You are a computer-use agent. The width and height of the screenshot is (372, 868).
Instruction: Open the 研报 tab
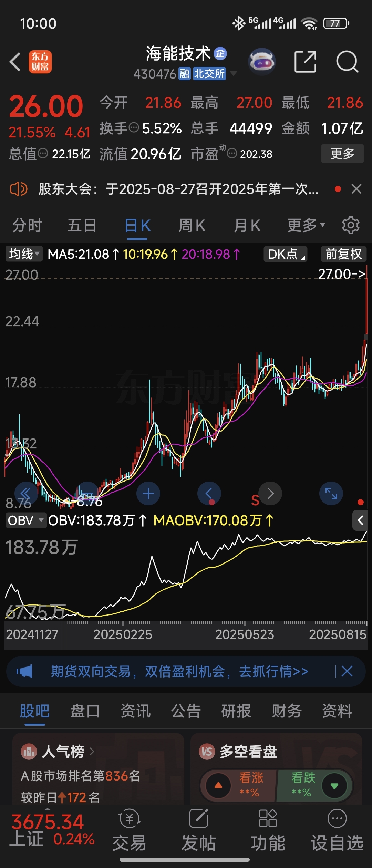pos(236,711)
